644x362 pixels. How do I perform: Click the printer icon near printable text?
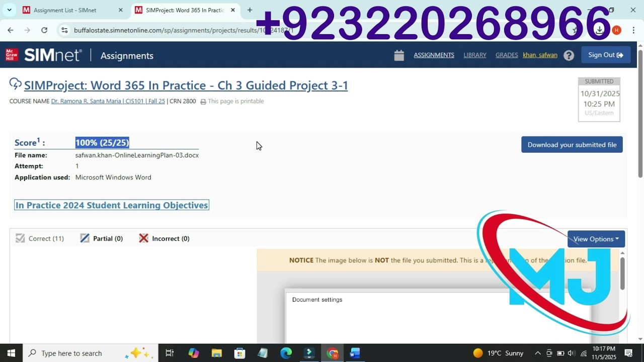point(203,102)
